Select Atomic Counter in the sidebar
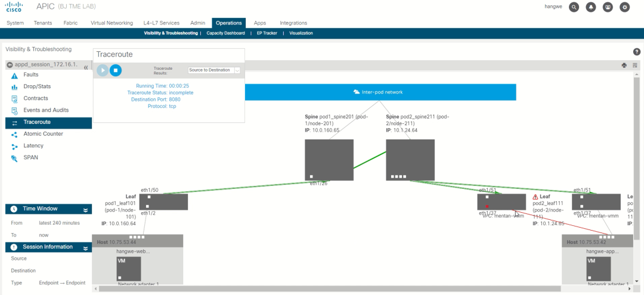Screen dimensions: 644x295 tap(43, 134)
